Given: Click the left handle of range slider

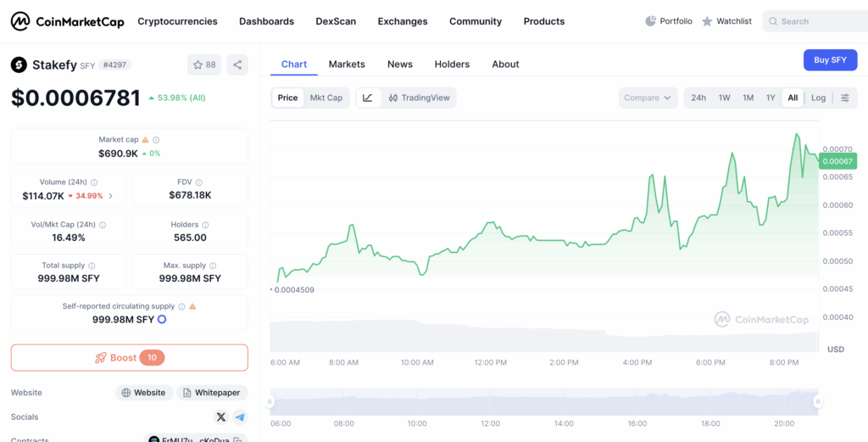Looking at the screenshot, I should (271, 401).
